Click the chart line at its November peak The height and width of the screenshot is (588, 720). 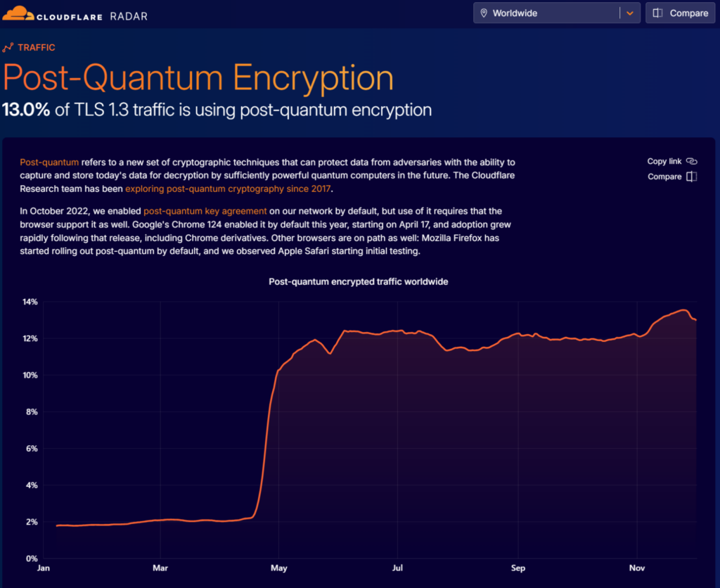pos(683,310)
